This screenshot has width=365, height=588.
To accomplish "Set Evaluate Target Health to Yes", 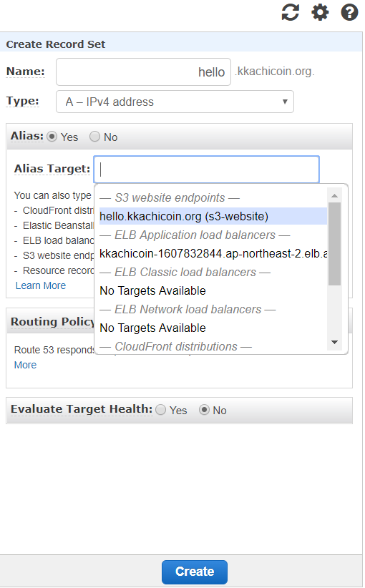I will [160, 409].
